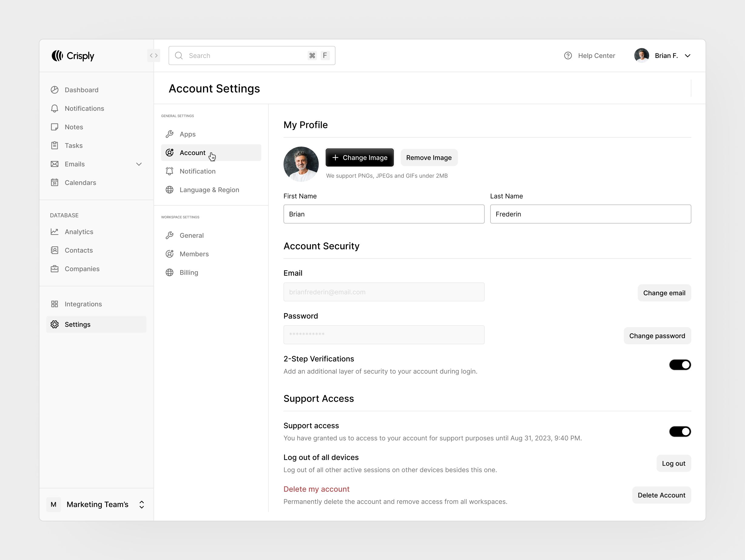Click the profile photo thumbnail
745x560 pixels.
(301, 164)
